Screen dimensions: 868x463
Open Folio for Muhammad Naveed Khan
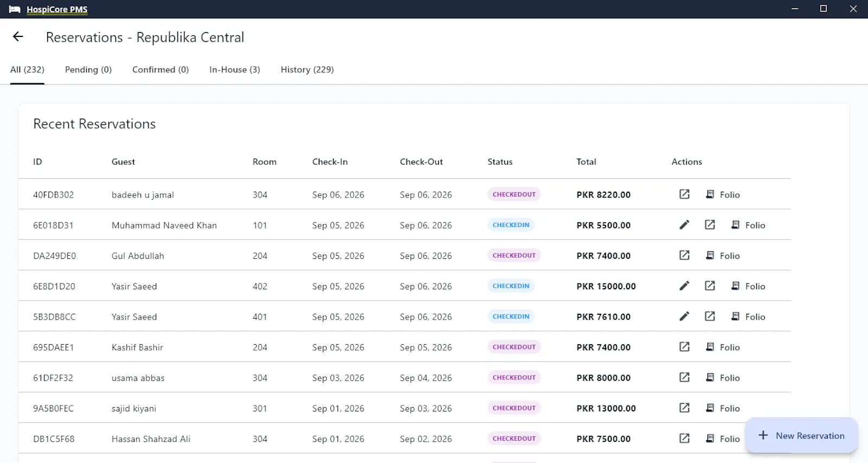748,225
